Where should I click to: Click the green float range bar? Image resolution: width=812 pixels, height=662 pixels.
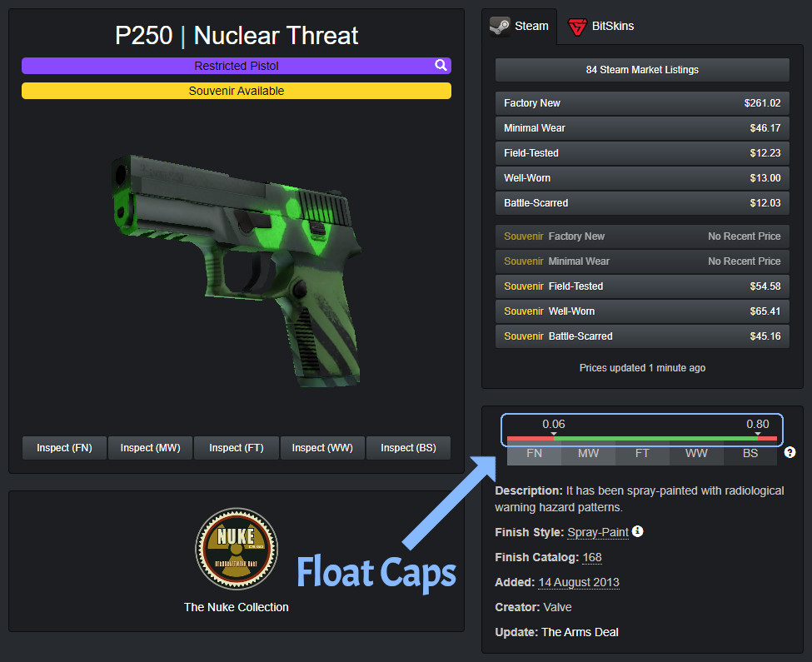[655, 438]
